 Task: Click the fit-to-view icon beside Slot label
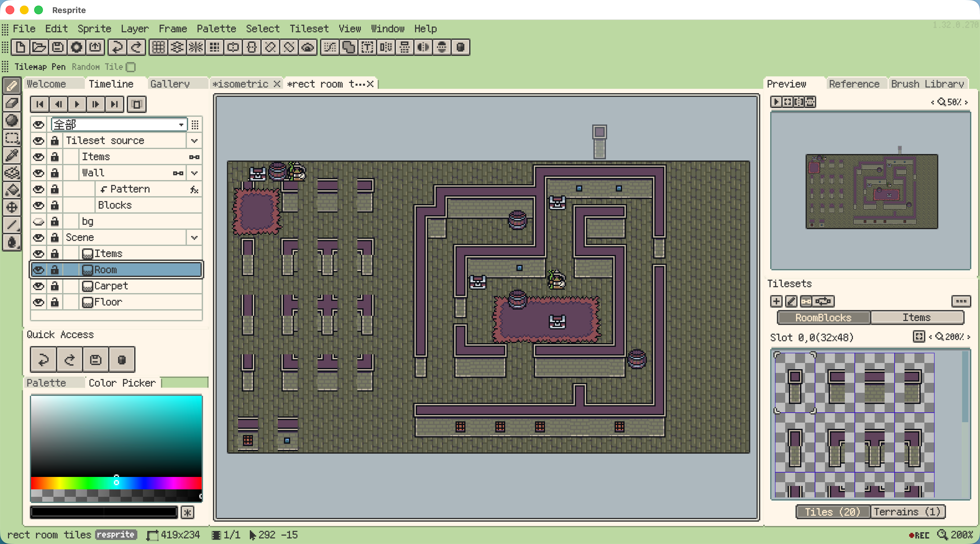pos(919,337)
